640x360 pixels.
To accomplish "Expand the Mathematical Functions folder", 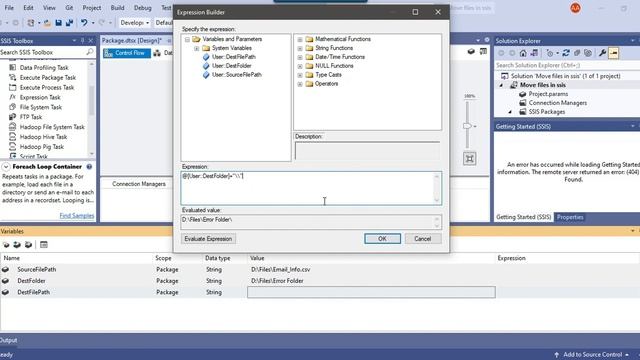I will (300, 40).
